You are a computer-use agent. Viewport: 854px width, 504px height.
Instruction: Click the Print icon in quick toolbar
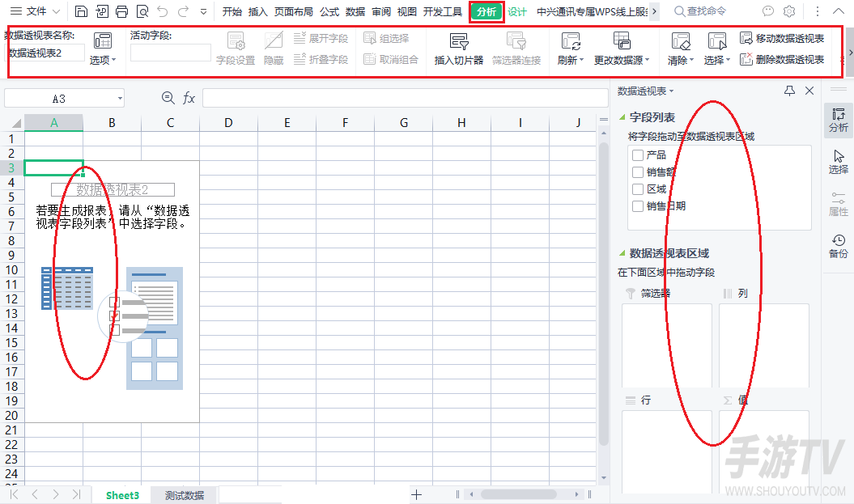[122, 11]
